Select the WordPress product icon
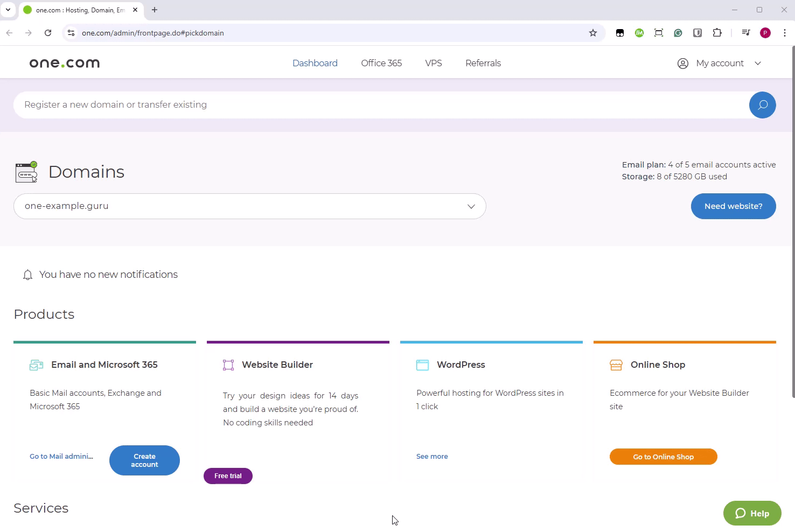Screen dimensions: 795x532 click(422, 365)
